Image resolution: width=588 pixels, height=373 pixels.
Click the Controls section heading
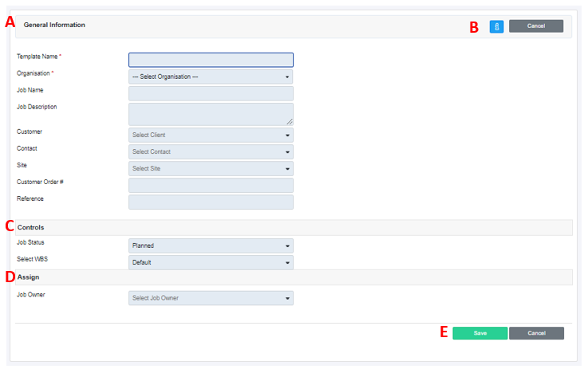coord(31,227)
